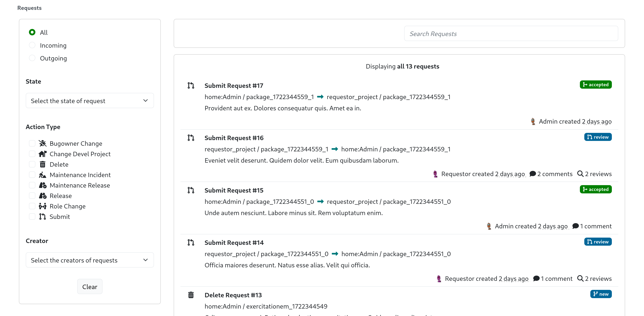The height and width of the screenshot is (316, 644).
Task: Click the Bugowner Change icon in Action Type
Action: 42,143
